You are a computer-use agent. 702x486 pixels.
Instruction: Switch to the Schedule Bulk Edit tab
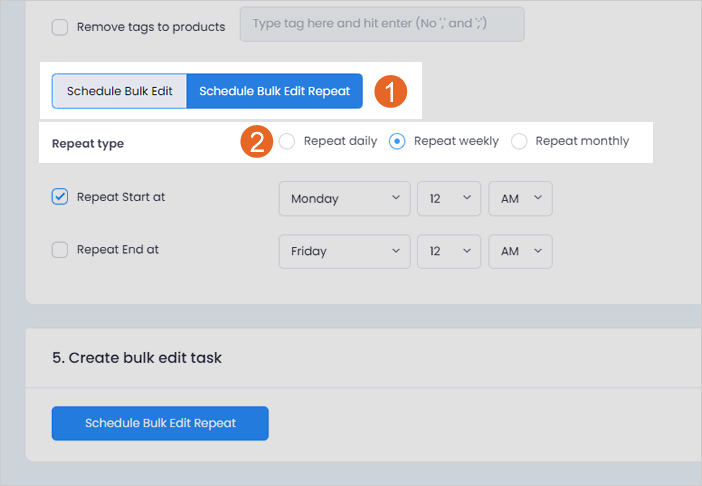(119, 91)
